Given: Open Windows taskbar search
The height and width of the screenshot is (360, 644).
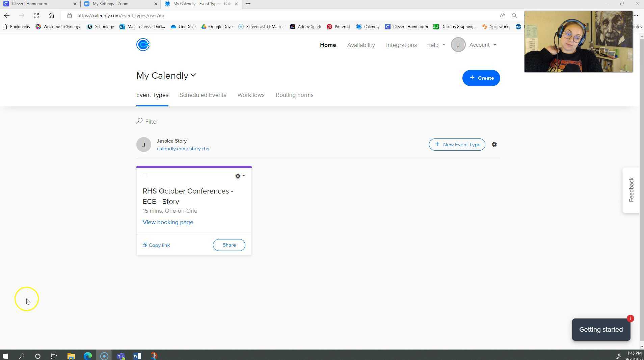Looking at the screenshot, I should [x=22, y=356].
